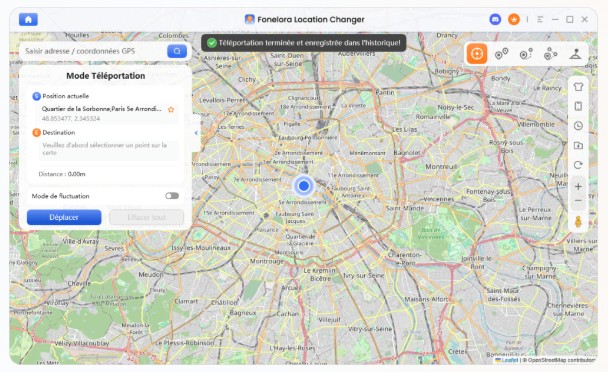Select the multi-spot move mode icon
608x372 pixels.
tap(526, 54)
